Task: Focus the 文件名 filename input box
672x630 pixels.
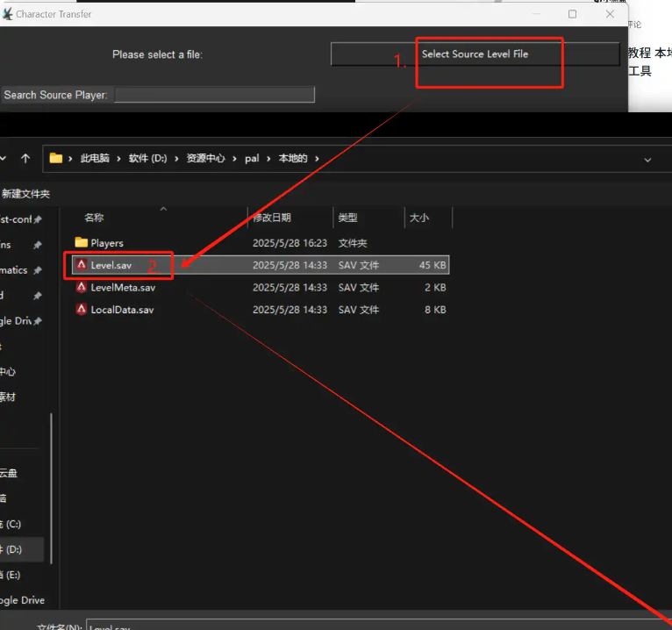Action: tap(379, 625)
